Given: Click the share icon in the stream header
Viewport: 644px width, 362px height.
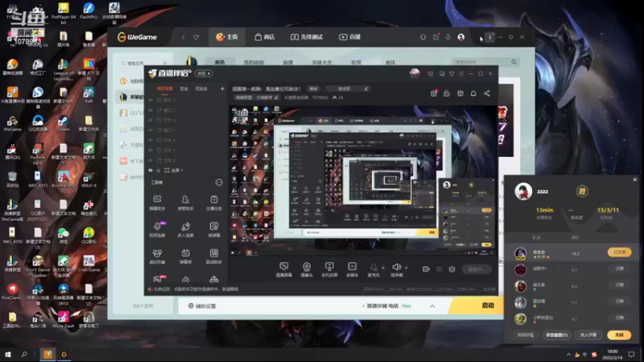Looking at the screenshot, I should (487, 93).
